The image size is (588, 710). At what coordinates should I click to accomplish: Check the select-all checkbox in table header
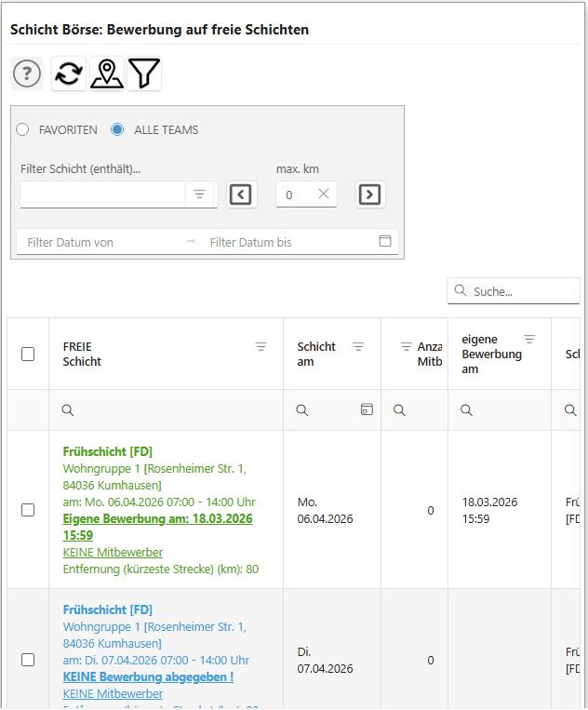coord(28,354)
